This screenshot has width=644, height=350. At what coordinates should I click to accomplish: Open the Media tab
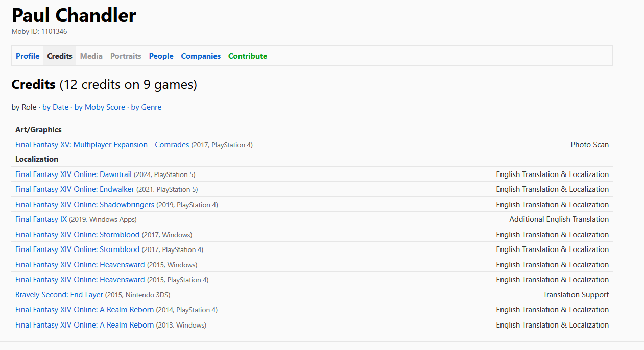pyautogui.click(x=91, y=56)
